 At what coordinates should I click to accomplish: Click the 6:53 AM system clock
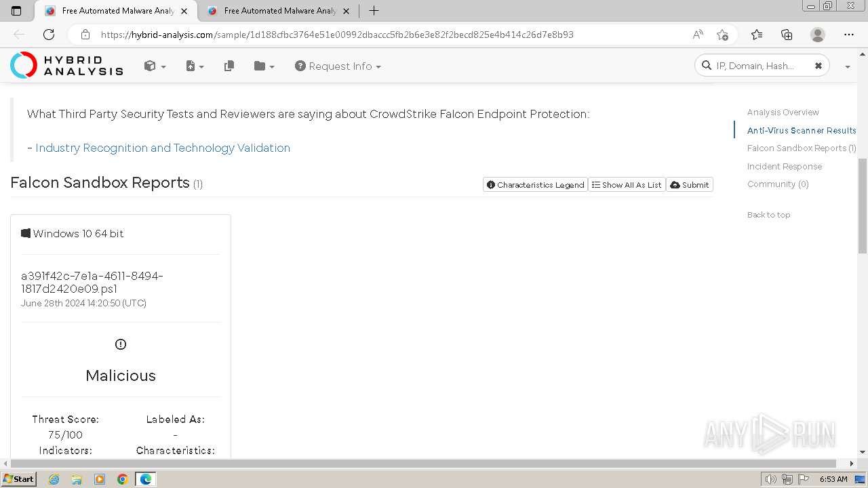pos(833,479)
